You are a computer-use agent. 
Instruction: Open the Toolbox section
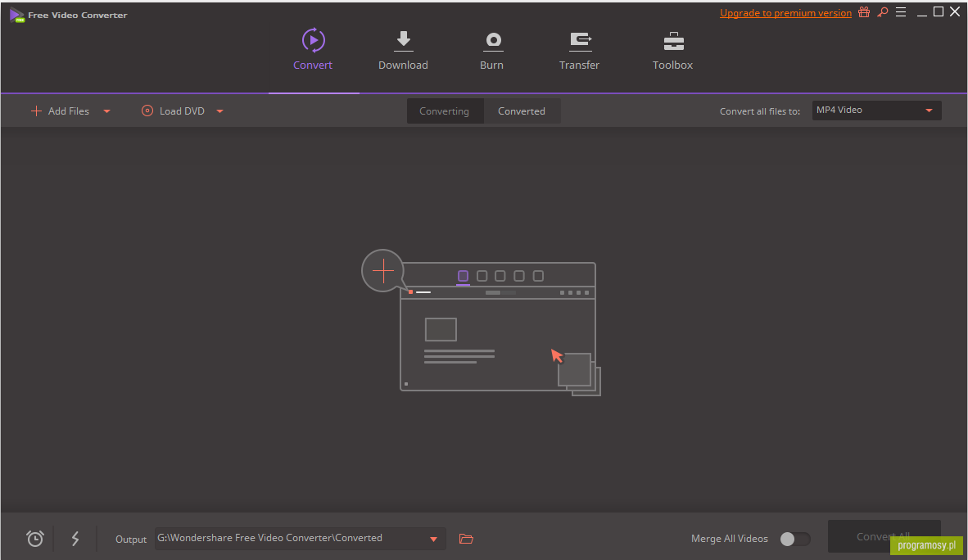coord(673,51)
